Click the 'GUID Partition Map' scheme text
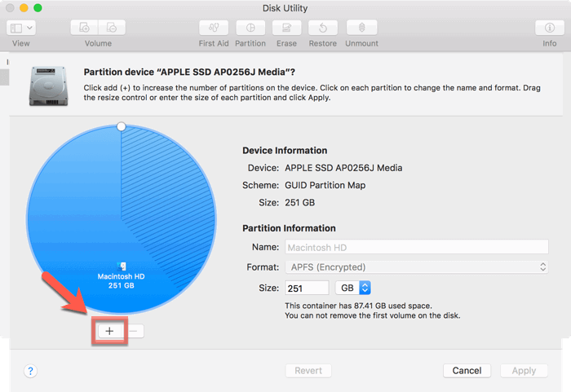Viewport: 571px width, 392px height. click(x=325, y=185)
